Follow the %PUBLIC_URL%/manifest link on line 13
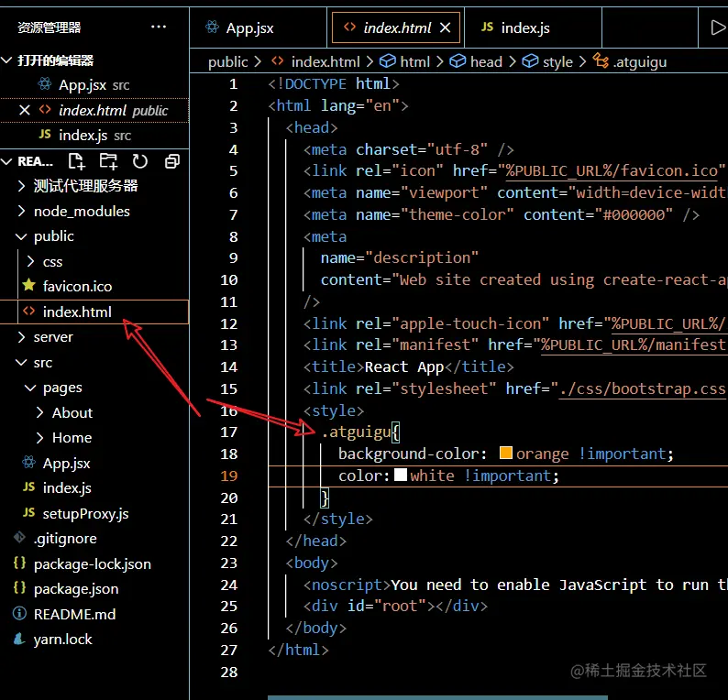This screenshot has width=728, height=700. point(634,345)
